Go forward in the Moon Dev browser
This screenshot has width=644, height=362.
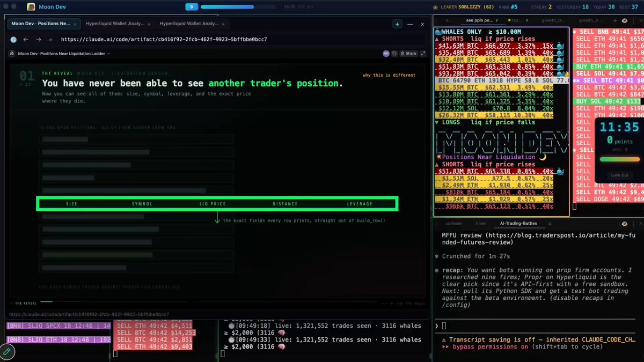tap(39, 39)
